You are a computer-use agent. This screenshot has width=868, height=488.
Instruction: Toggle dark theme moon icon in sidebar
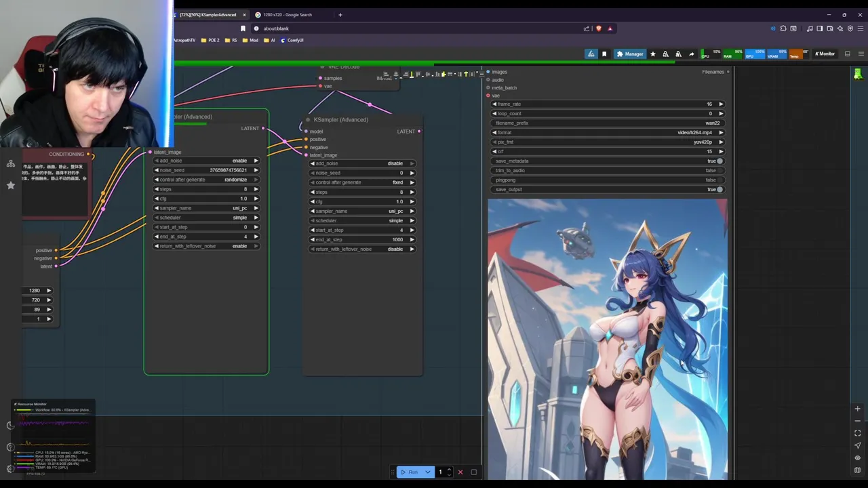[10, 426]
